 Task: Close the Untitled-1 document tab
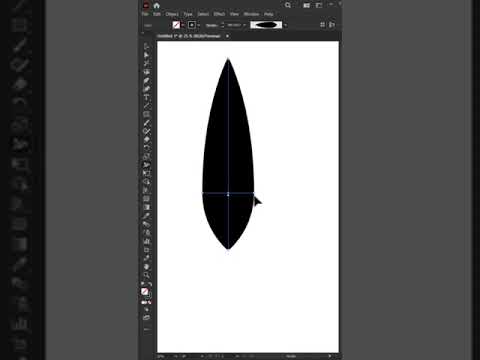[227, 36]
